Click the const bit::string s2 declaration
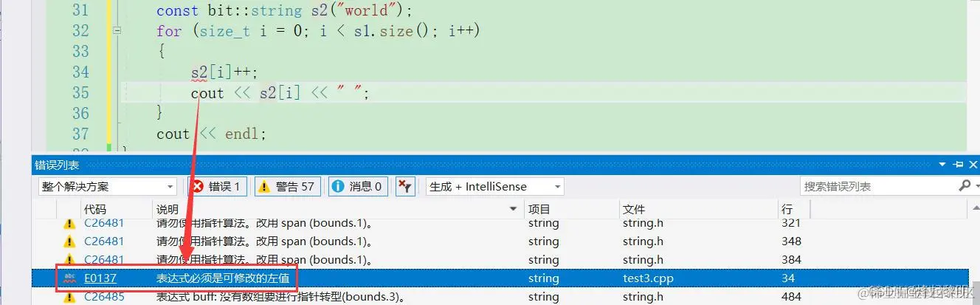The image size is (980, 305). (x=285, y=10)
